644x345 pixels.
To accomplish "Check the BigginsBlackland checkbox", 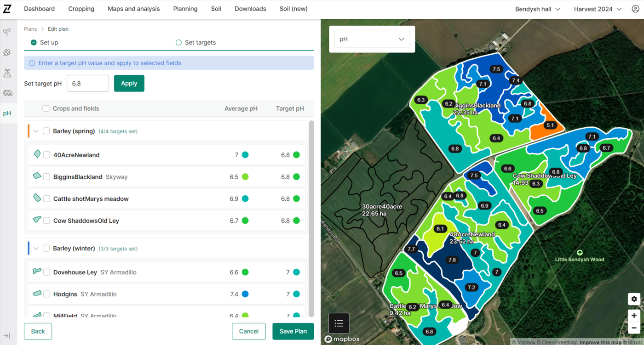I will pyautogui.click(x=46, y=177).
